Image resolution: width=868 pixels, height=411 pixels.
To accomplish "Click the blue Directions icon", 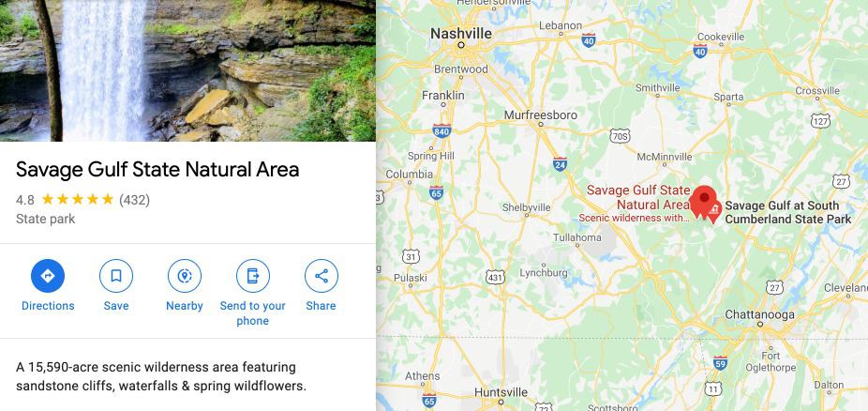I will click(48, 276).
